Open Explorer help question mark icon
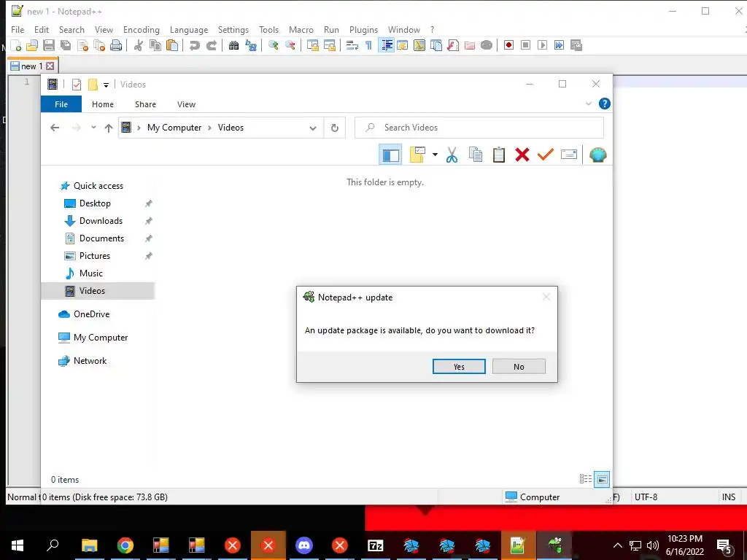Screen dimensions: 747x560 click(x=605, y=104)
